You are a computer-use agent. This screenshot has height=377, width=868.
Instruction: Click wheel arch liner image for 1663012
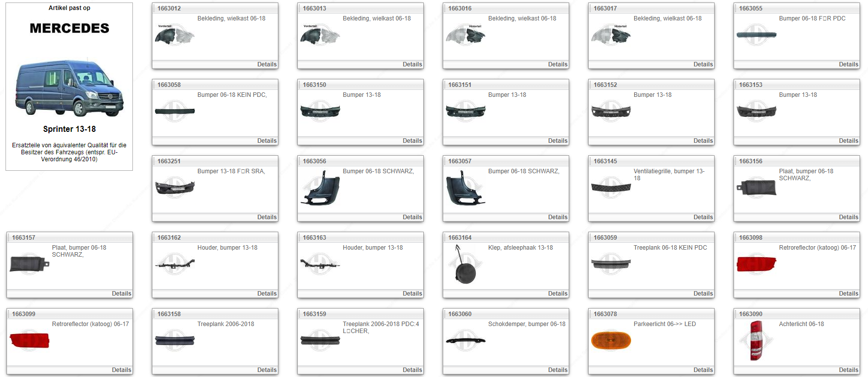pos(174,35)
